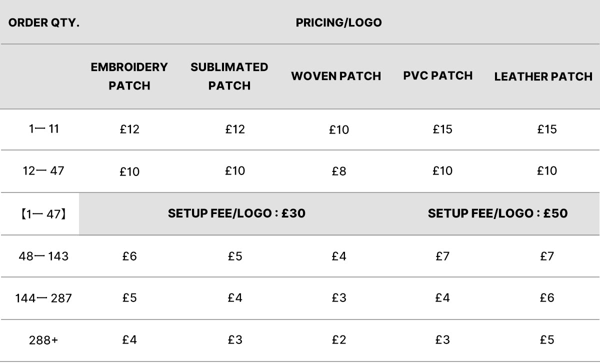Viewport: 600px width, 364px height.
Task: Click the PVC PATCH column header
Action: pyautogui.click(x=438, y=76)
